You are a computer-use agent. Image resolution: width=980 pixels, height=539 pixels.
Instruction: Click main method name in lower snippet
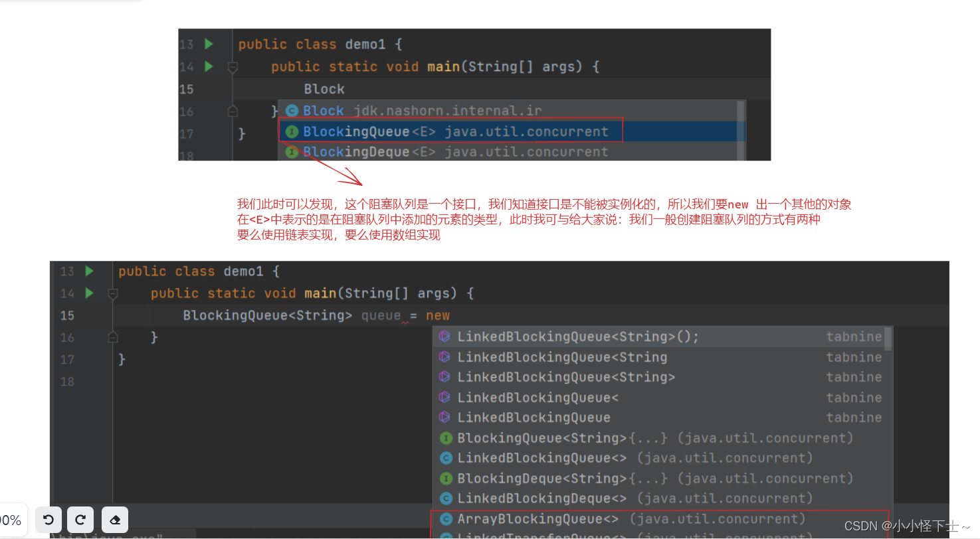coord(321,293)
